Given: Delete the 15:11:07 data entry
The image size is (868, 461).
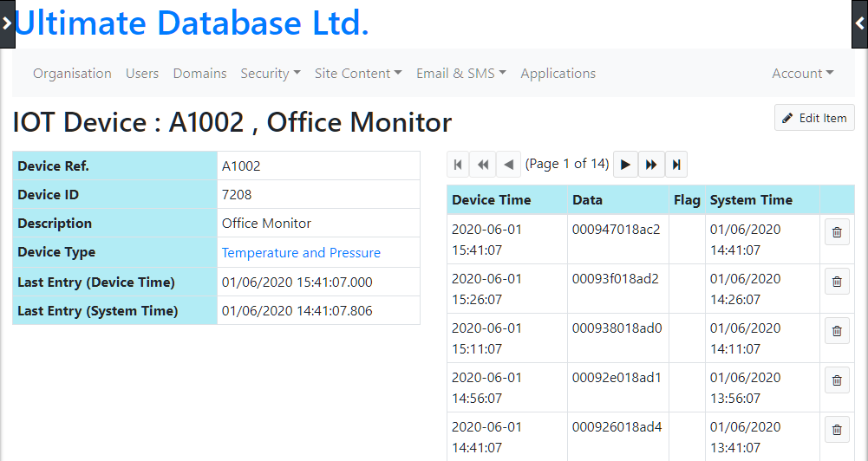Looking at the screenshot, I should tap(837, 331).
